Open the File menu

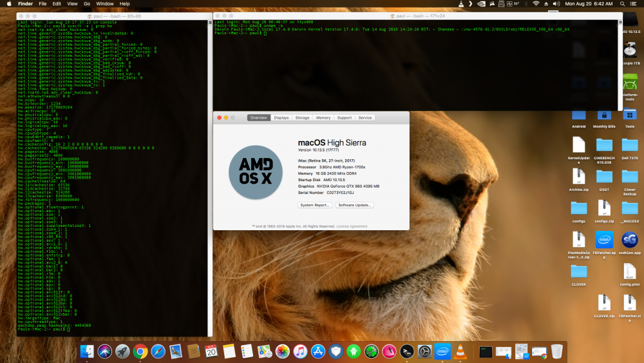click(x=43, y=4)
